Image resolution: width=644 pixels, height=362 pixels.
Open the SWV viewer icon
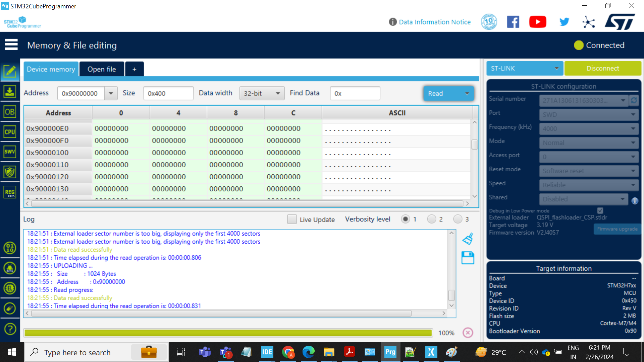[x=10, y=152]
